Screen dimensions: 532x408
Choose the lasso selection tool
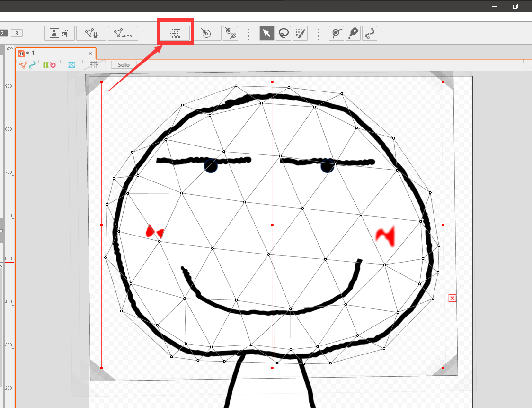click(284, 33)
